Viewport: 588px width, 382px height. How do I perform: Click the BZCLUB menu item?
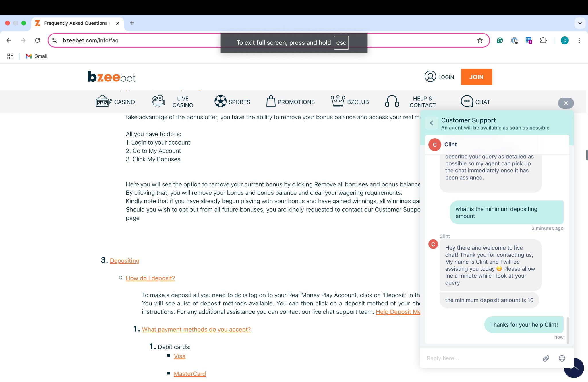pyautogui.click(x=358, y=102)
